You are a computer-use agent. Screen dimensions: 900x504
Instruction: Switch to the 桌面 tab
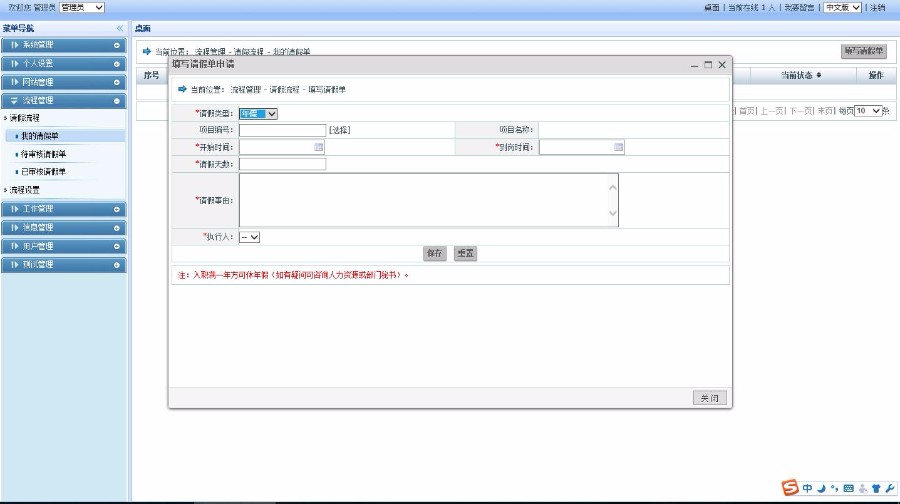tap(142, 28)
